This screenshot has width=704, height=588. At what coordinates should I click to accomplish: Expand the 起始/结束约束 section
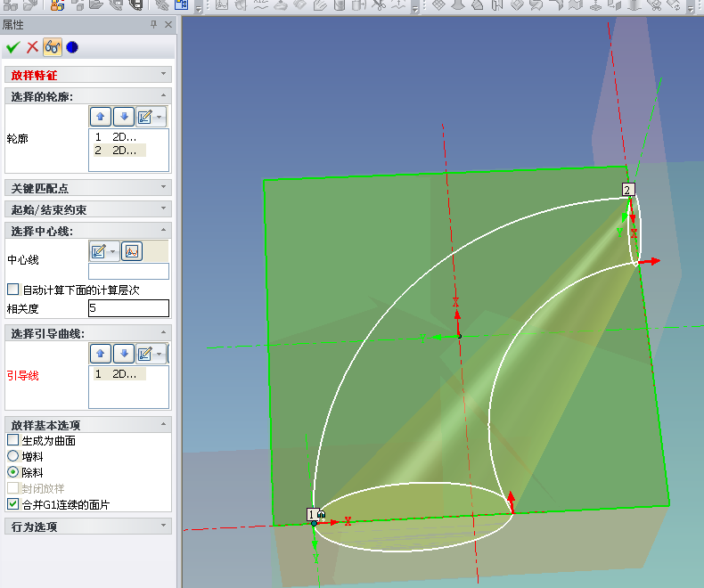tap(87, 209)
